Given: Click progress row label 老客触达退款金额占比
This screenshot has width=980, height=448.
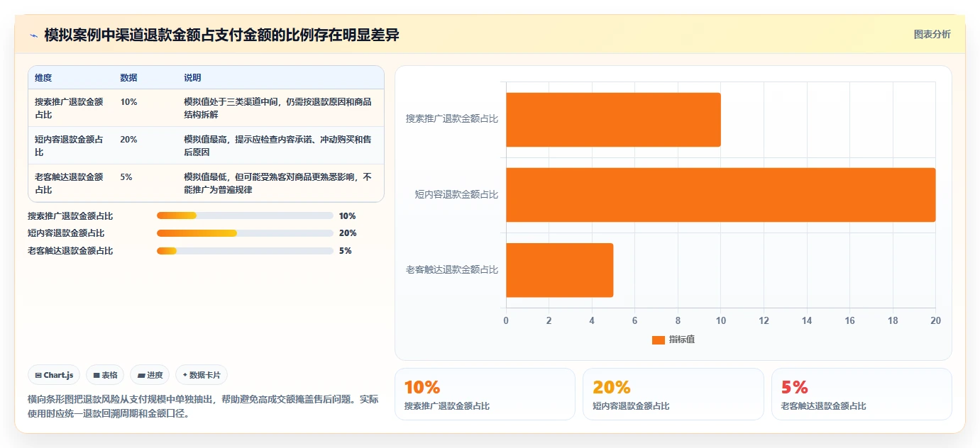Looking at the screenshot, I should pos(70,251).
